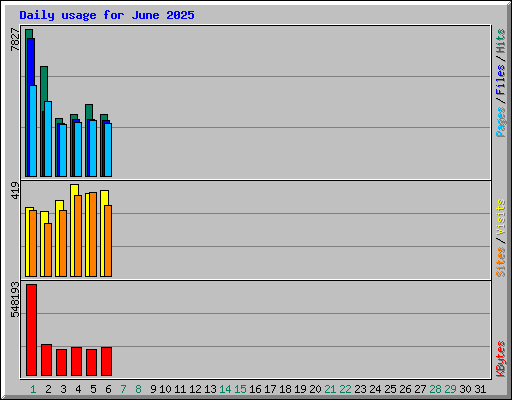The width and height of the screenshot is (512, 400).
Task: Click the red KBytes bar for day 4
Action: click(77, 361)
